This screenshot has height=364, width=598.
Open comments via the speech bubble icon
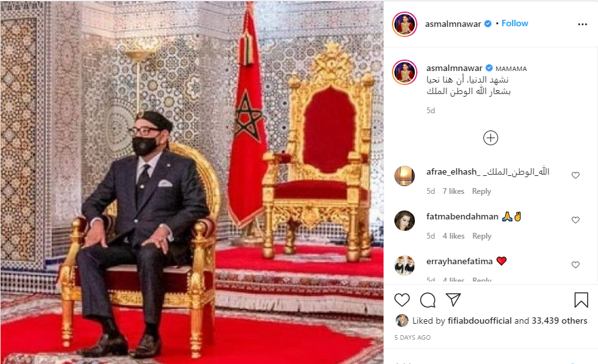point(428,300)
